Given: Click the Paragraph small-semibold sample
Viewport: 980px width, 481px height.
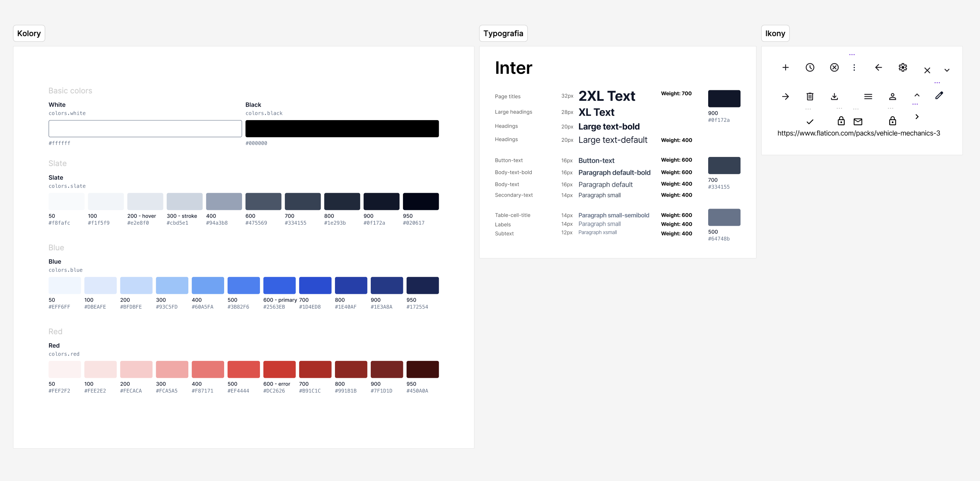Looking at the screenshot, I should coord(614,215).
